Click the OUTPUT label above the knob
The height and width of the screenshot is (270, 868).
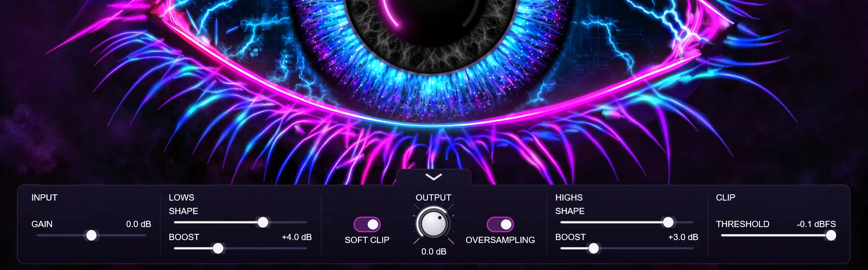click(x=433, y=198)
